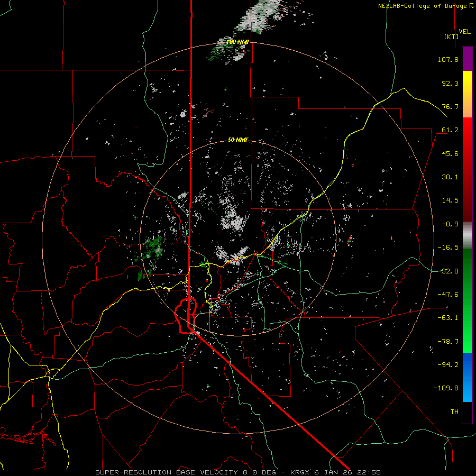Click the -109.8 legend value
Image resolution: width=476 pixels, height=476 pixels.
click(446, 388)
